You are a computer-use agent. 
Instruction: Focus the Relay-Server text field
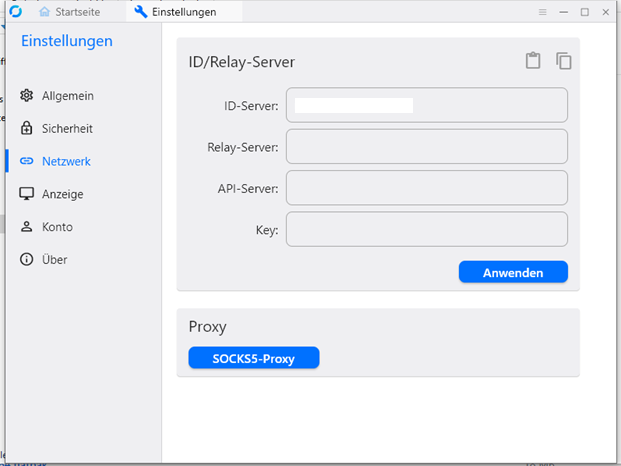point(427,146)
